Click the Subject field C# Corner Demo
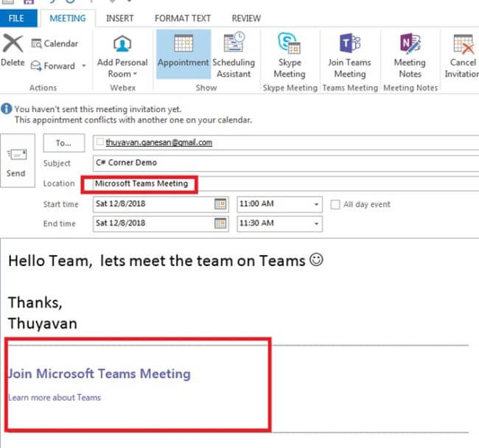This screenshot has width=479, height=448. point(286,163)
